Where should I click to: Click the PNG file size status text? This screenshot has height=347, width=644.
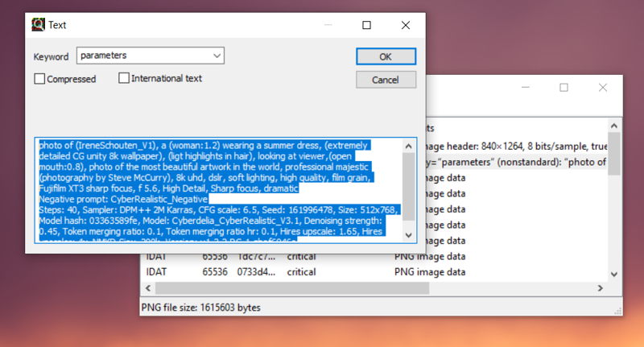pos(200,308)
